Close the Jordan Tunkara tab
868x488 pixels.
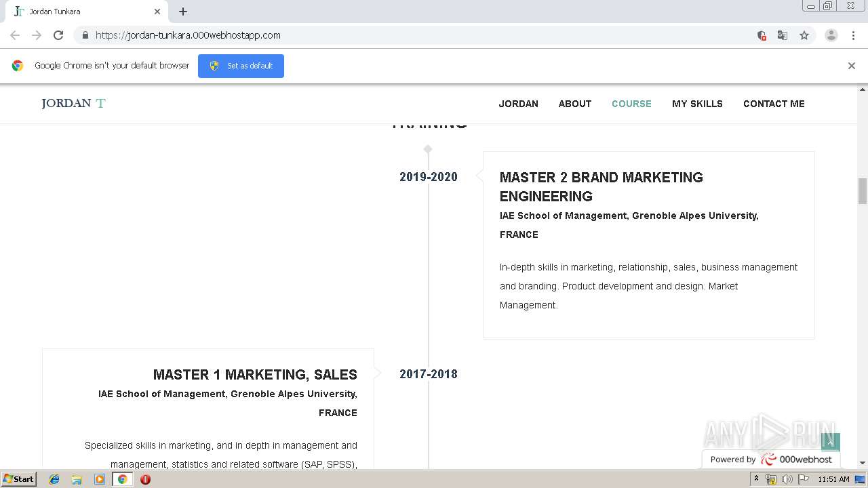tap(157, 12)
